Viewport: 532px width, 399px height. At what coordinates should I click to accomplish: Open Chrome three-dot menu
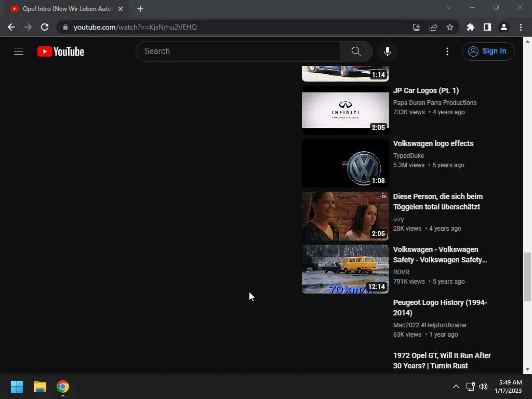pos(521,27)
